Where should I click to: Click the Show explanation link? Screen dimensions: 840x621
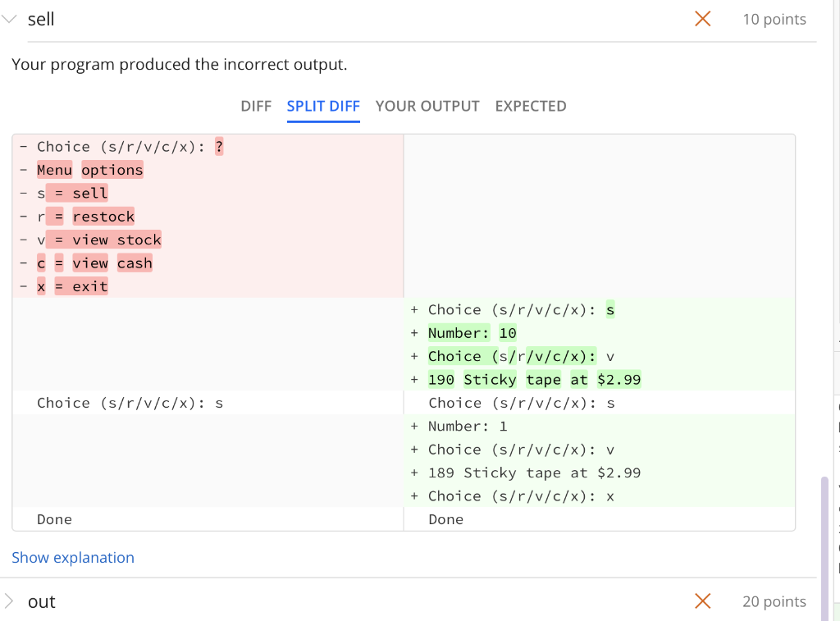[73, 557]
